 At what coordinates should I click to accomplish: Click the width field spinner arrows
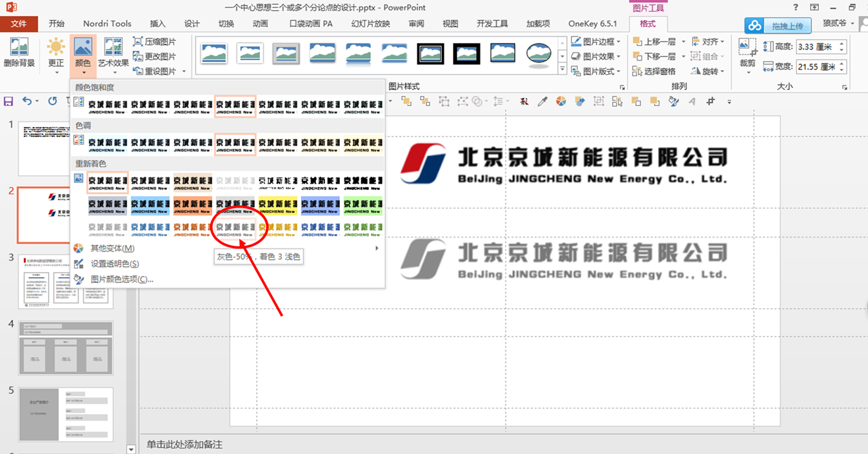[842, 66]
